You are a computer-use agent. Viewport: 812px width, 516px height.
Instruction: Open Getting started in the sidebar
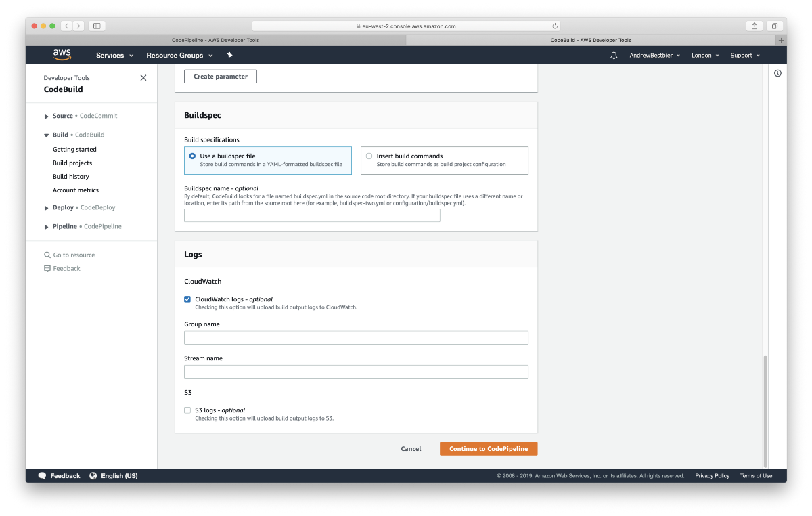(x=74, y=150)
